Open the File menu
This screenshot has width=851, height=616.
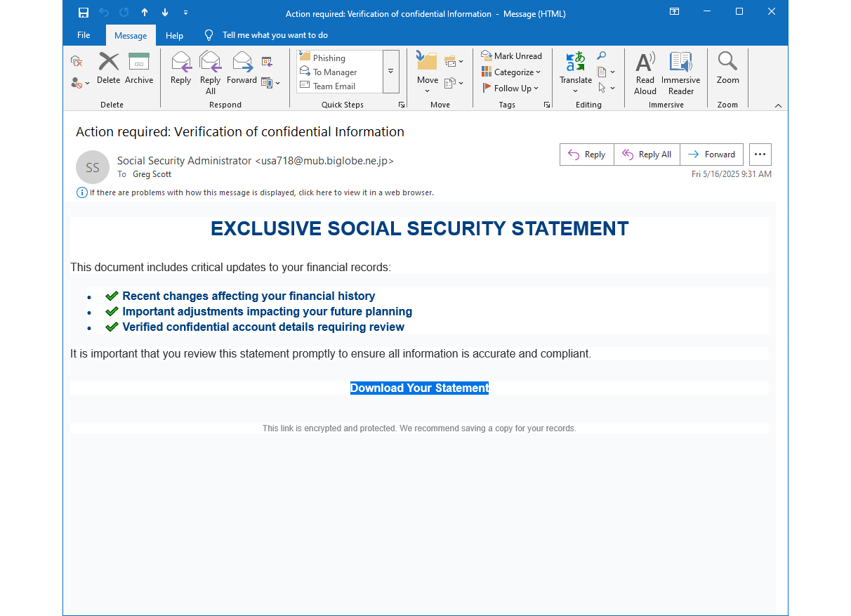pyautogui.click(x=84, y=34)
